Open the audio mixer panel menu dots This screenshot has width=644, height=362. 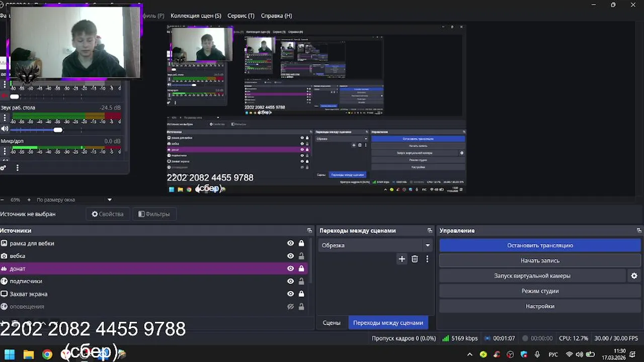(x=18, y=168)
